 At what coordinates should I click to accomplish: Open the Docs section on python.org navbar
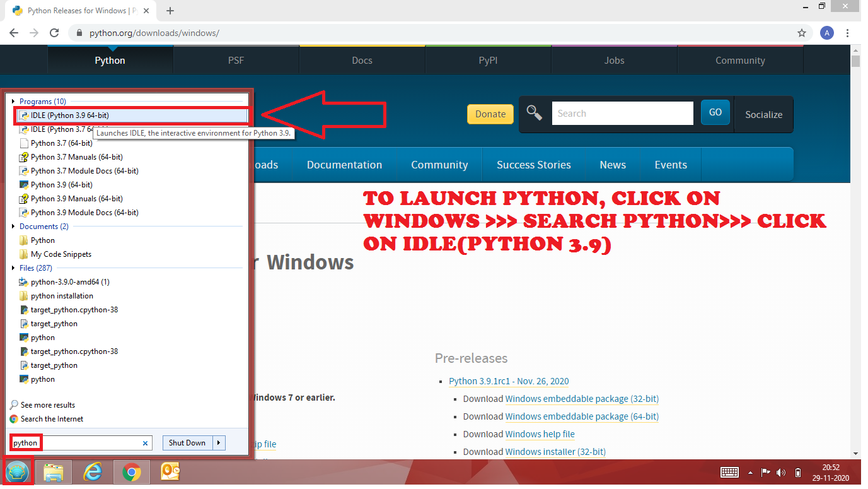362,60
